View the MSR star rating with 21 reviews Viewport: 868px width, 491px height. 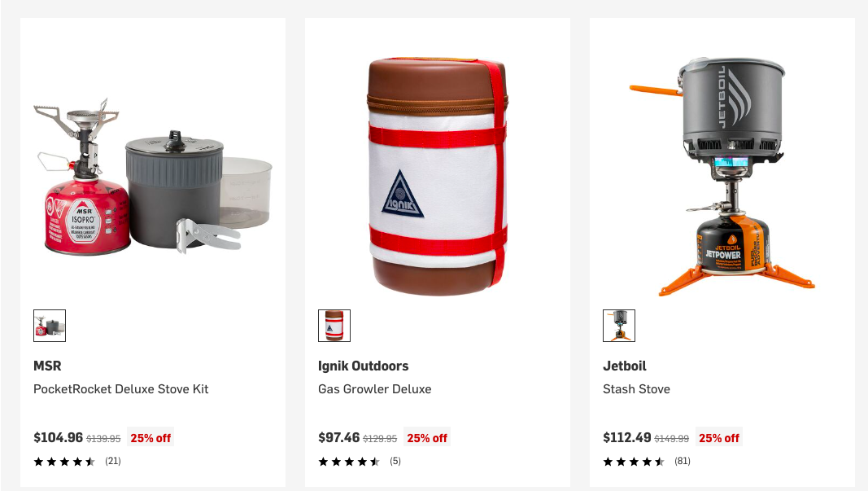click(x=77, y=461)
